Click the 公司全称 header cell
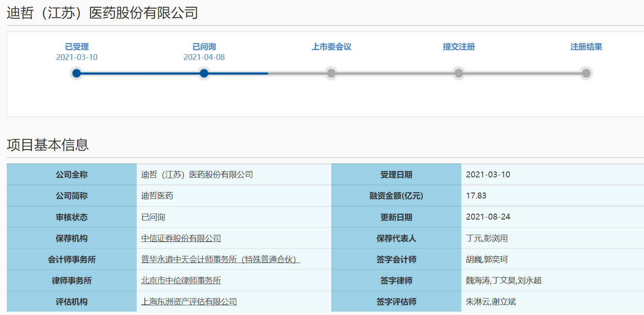644x315 pixels. (x=72, y=174)
